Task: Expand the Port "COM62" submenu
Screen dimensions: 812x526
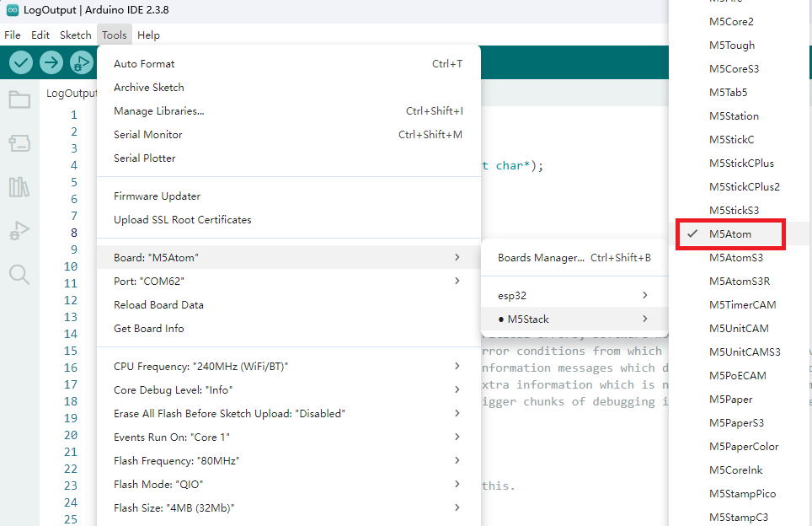Action: [x=288, y=281]
